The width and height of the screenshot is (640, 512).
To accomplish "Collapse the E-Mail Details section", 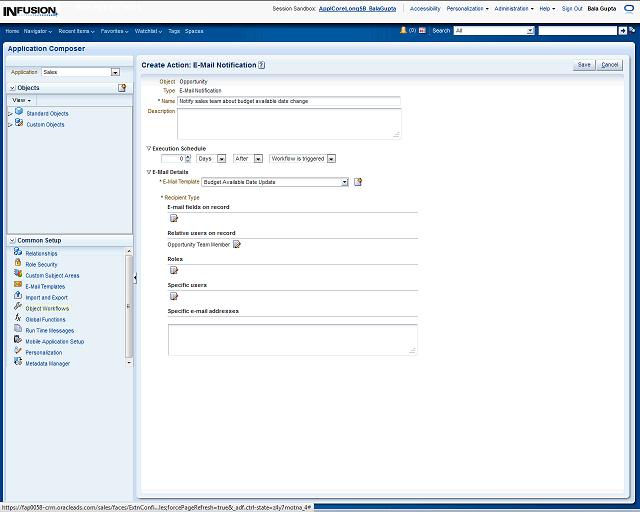I will point(149,172).
